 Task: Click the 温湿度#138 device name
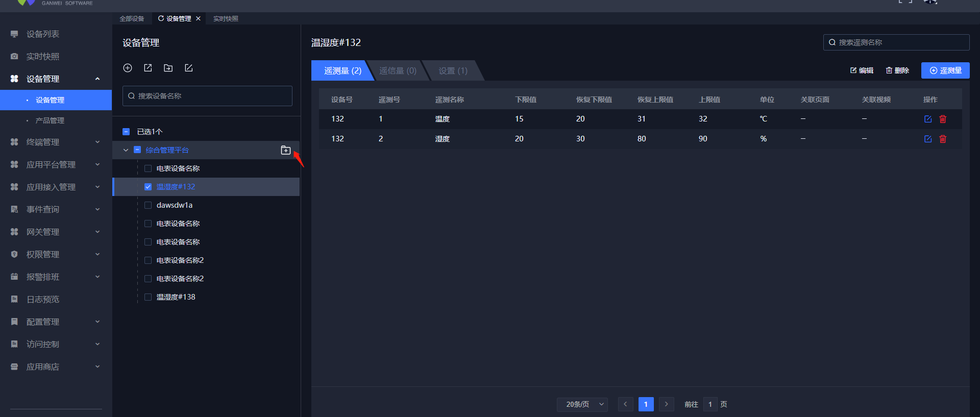click(176, 297)
